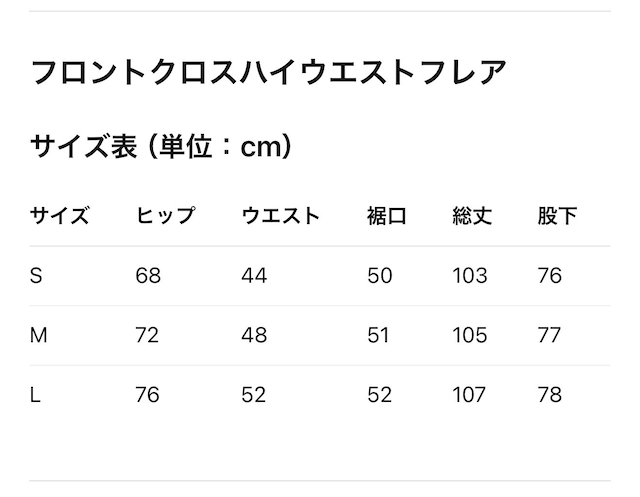Click the フロントクロスハイウエストフレア product title

coord(269,73)
